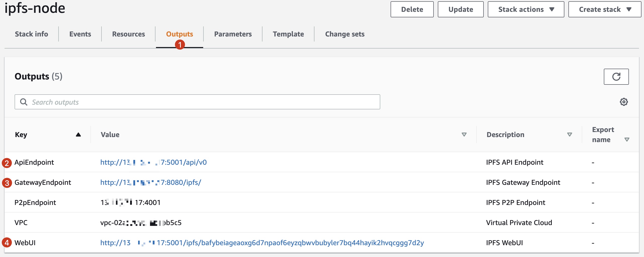
Task: Click the Key column header
Action: pos(21,135)
